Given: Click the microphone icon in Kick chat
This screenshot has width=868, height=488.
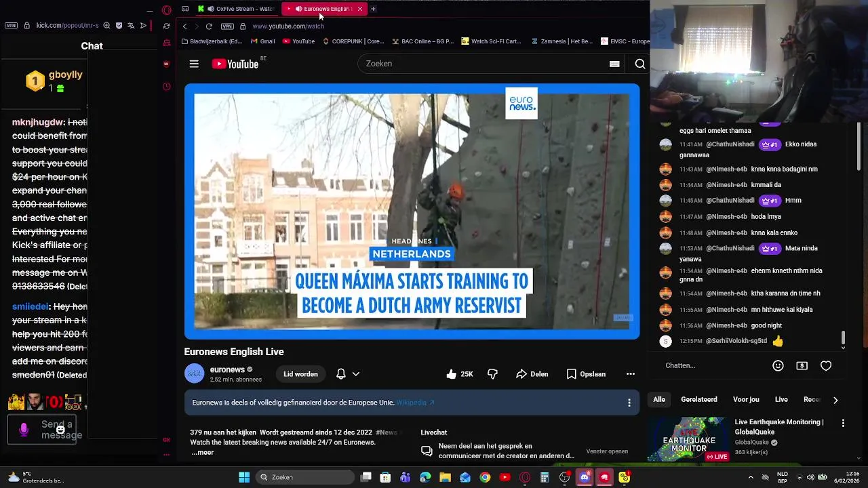Looking at the screenshot, I should [24, 430].
